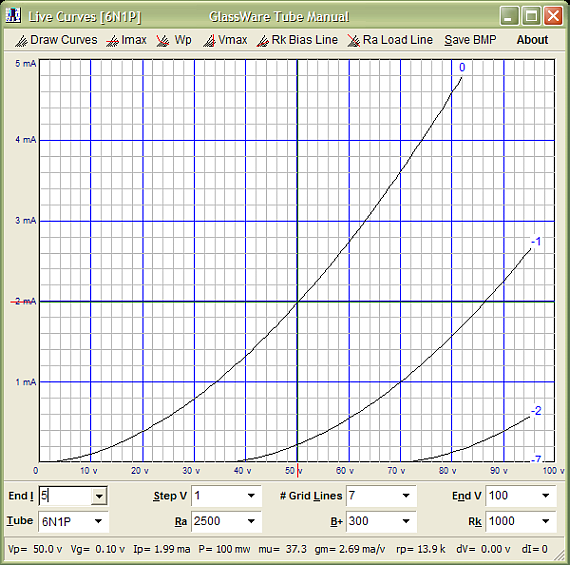Click the 0 grid voltage curve label

point(462,67)
